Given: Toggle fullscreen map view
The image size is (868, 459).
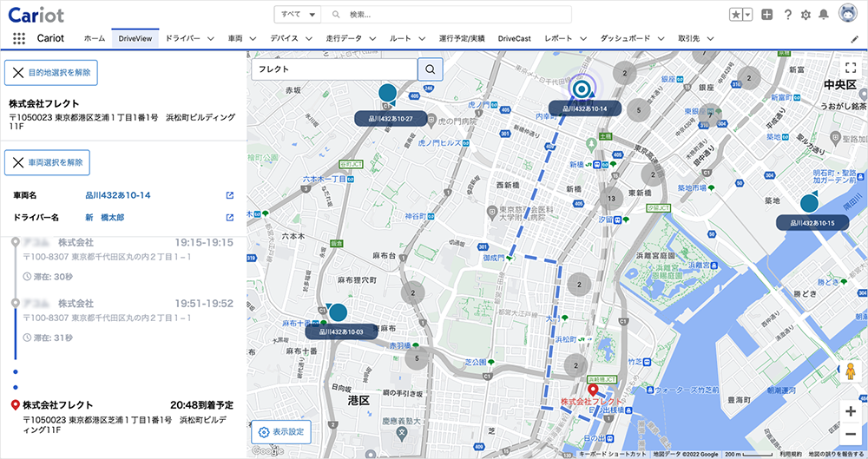Looking at the screenshot, I should 851,68.
